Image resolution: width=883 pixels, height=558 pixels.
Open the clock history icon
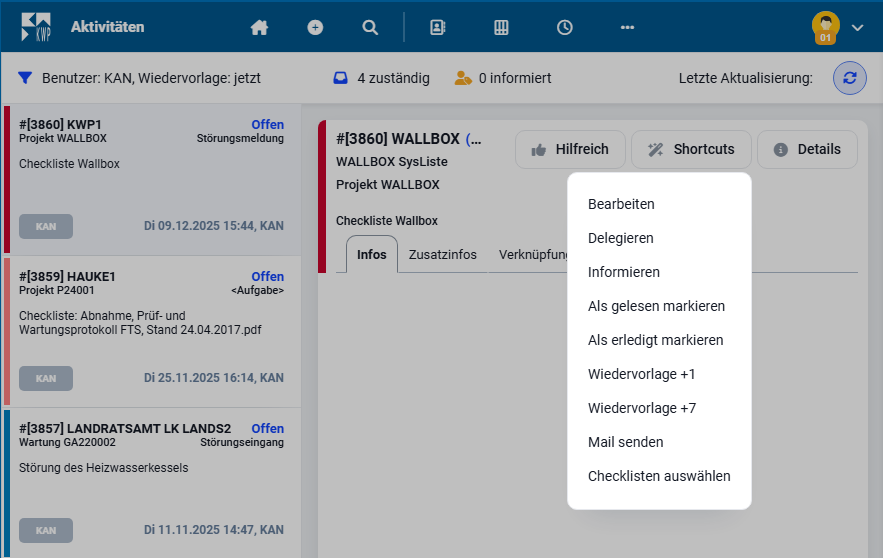tap(565, 28)
